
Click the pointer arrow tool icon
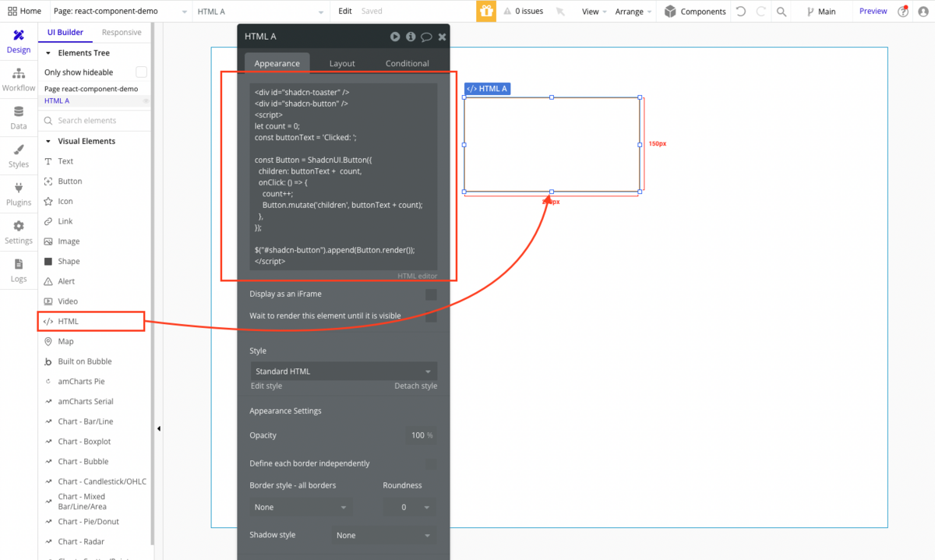[560, 12]
